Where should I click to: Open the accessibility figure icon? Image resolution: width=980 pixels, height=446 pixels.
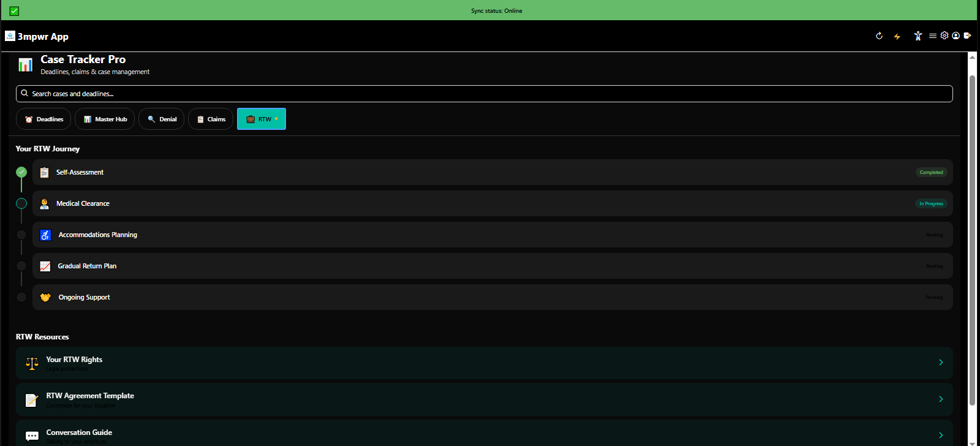coord(918,36)
